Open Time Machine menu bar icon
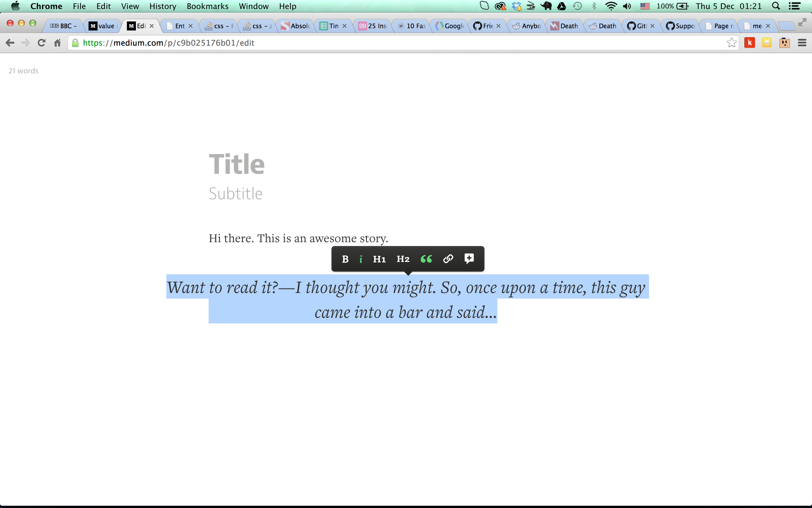Screen dimensions: 812x508 pyautogui.click(x=577, y=6)
